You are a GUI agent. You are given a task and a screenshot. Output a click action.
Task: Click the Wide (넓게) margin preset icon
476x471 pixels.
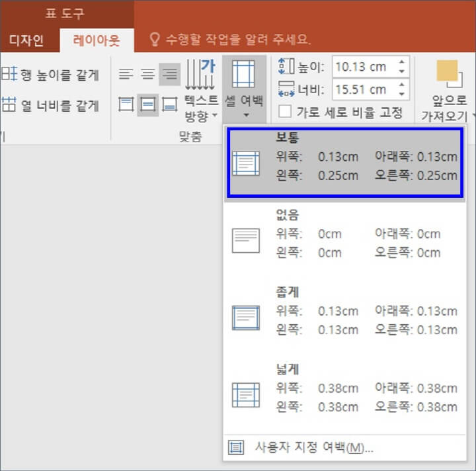pos(246,395)
